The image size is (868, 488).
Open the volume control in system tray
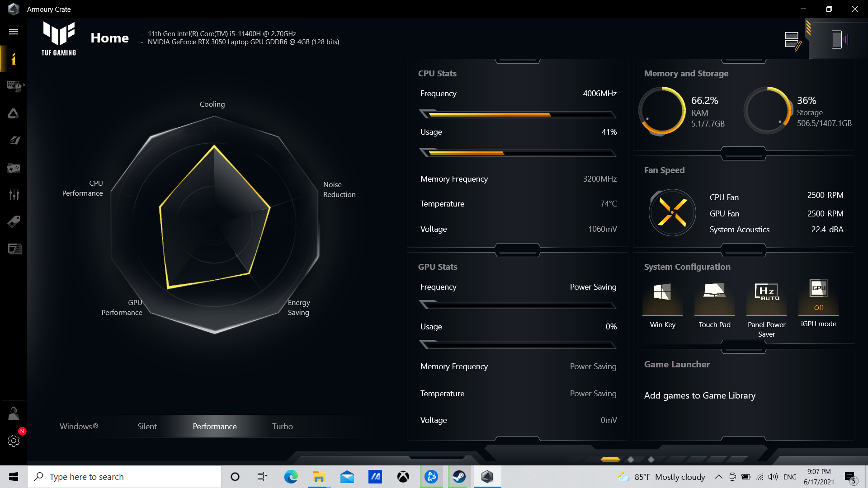pos(773,477)
